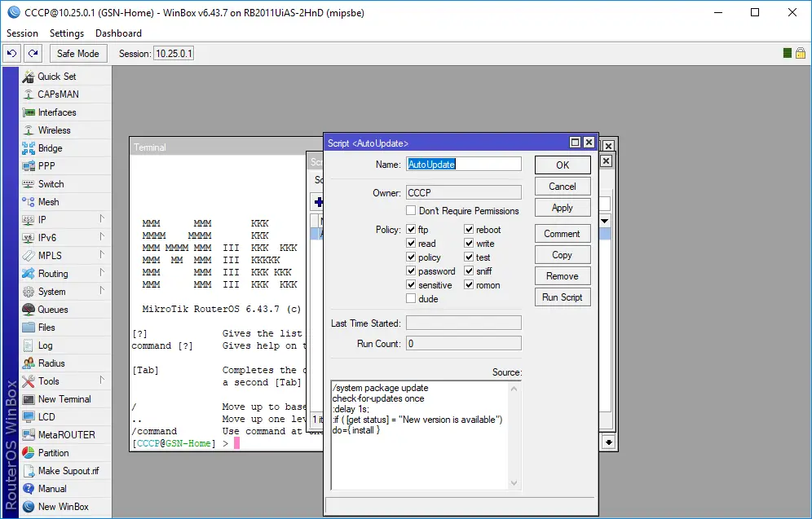Open the PPP section
812x519 pixels.
65,166
